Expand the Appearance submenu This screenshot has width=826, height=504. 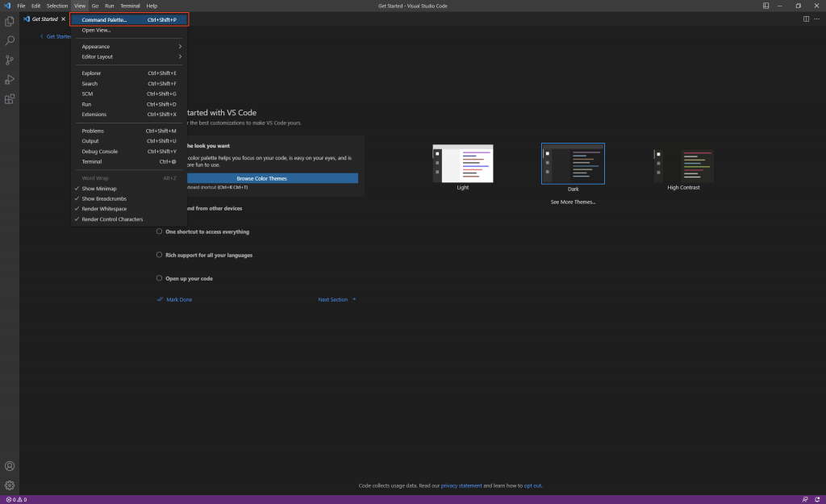click(x=129, y=46)
